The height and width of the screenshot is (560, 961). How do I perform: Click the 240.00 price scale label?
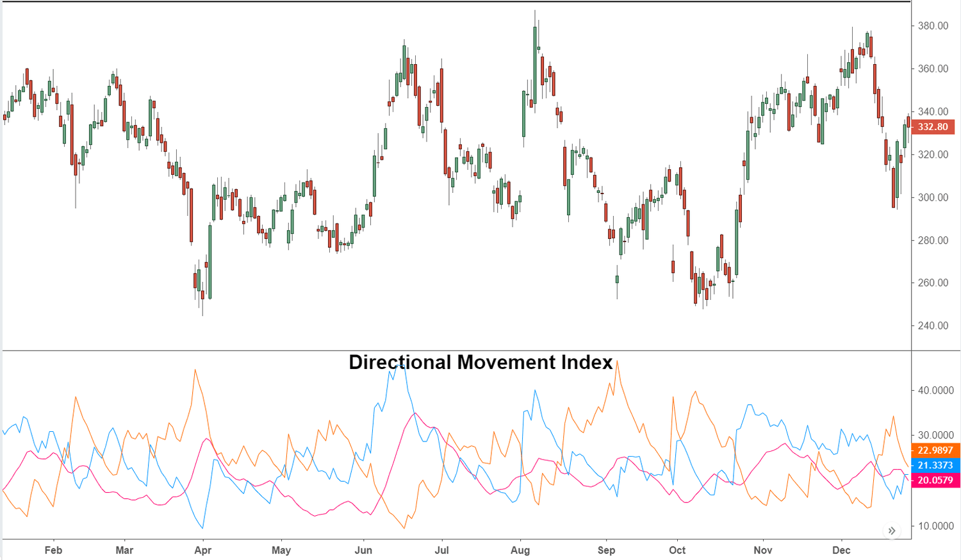933,325
